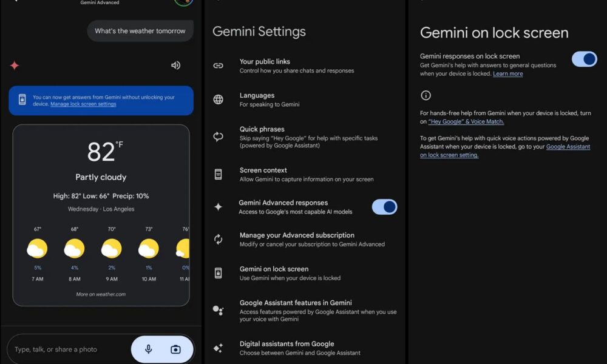Click the Gemini on lock screen page title
607x364 pixels.
tap(494, 33)
